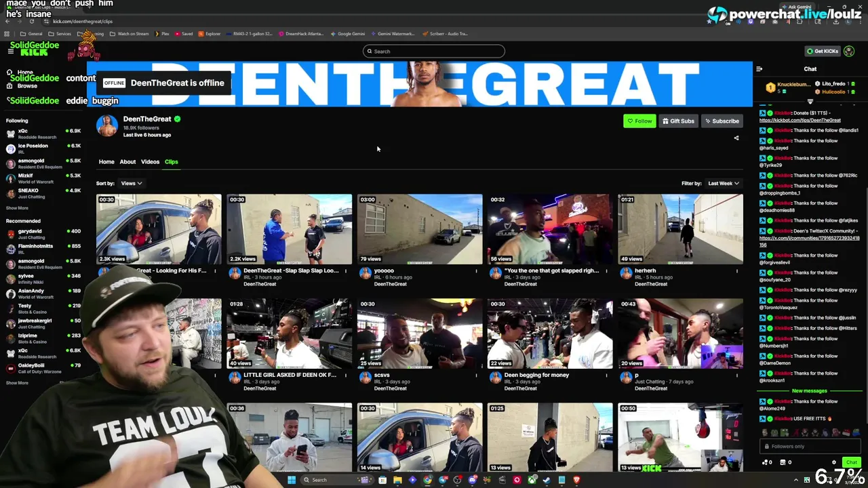This screenshot has height=488, width=868.
Task: Open options for the yooooo clip
Action: [476, 271]
